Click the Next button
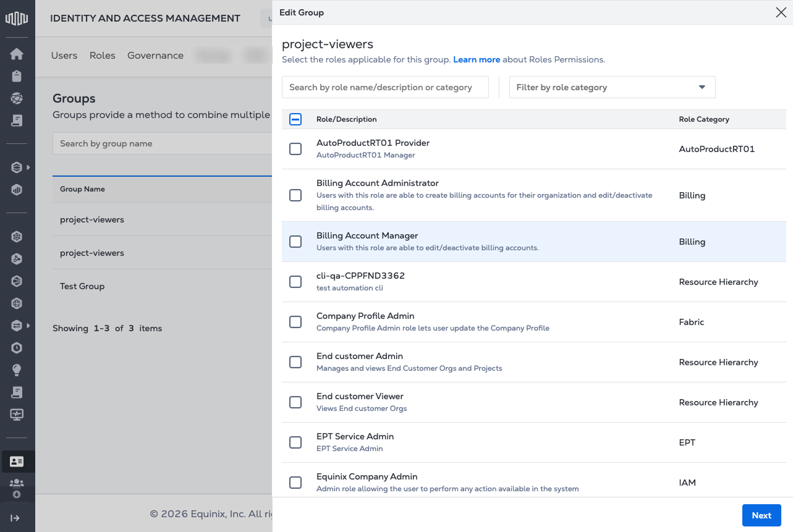Viewport: 793px width, 532px height. [761, 515]
